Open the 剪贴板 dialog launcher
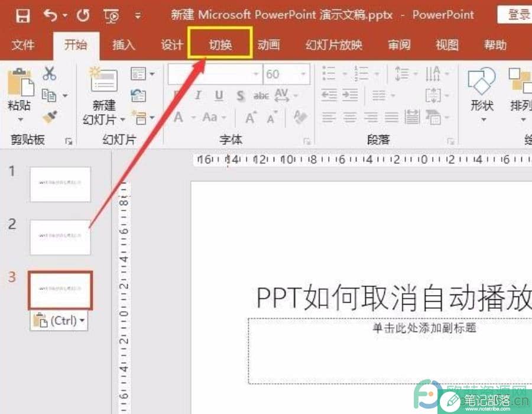This screenshot has height=414, width=532. click(x=69, y=141)
